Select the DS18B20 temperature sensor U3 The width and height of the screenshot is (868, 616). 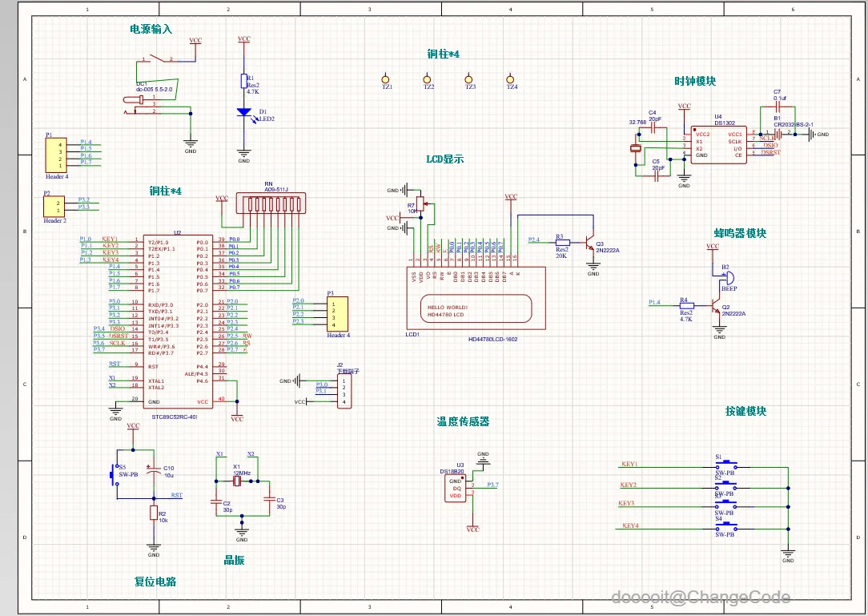pyautogui.click(x=455, y=489)
